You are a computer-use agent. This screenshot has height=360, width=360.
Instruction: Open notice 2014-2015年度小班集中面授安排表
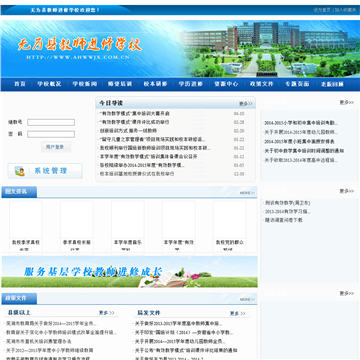pyautogui.click(x=300, y=142)
